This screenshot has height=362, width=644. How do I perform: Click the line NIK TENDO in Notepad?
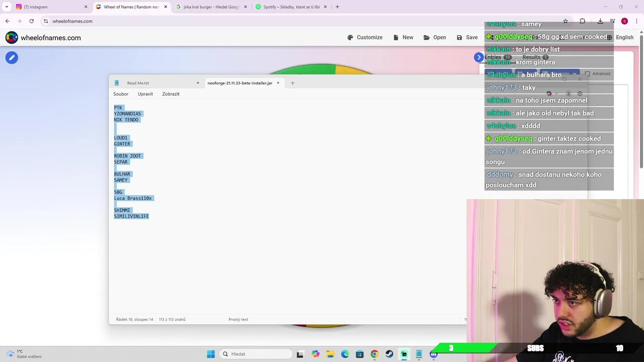point(126,120)
